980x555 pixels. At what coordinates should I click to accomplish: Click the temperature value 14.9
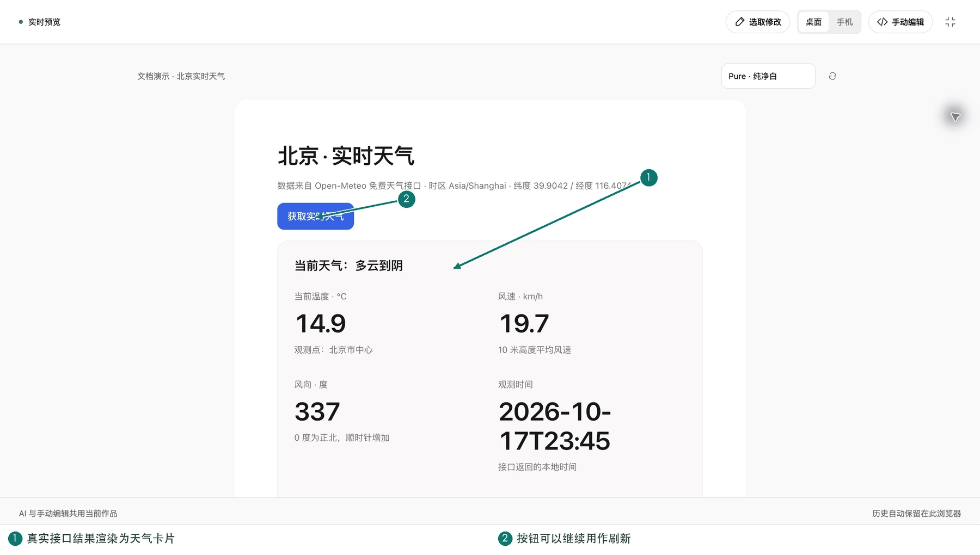point(321,324)
